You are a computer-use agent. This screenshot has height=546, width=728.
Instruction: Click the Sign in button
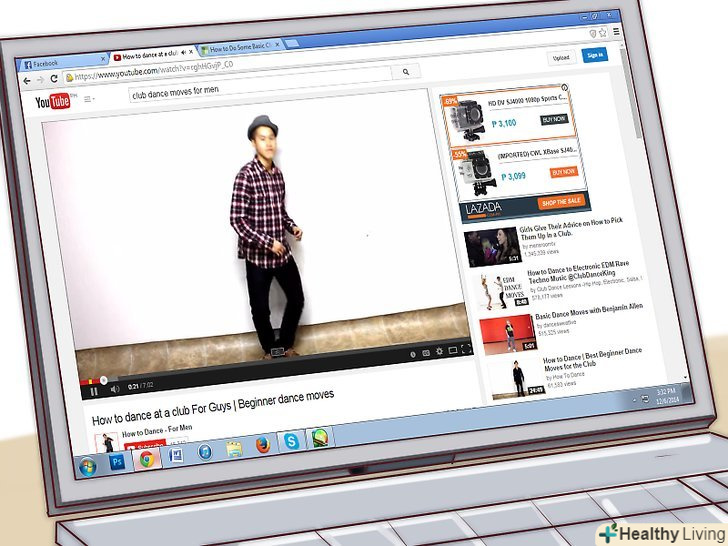click(x=595, y=55)
